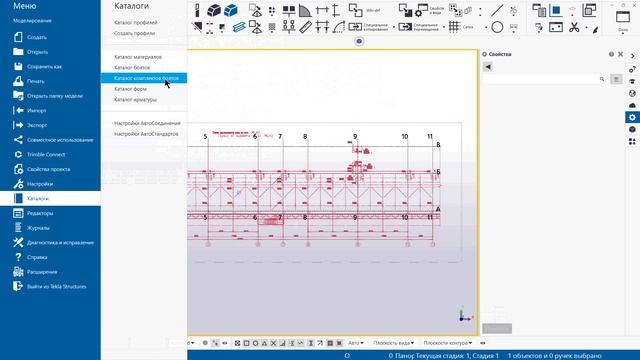Select the Каталоги menu entry

pyautogui.click(x=50, y=198)
